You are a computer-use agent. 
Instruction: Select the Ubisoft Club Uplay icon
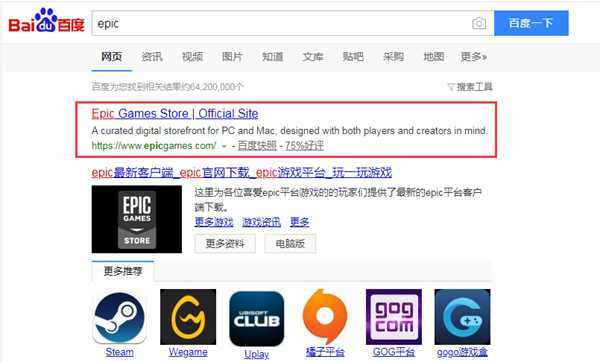pyautogui.click(x=256, y=318)
